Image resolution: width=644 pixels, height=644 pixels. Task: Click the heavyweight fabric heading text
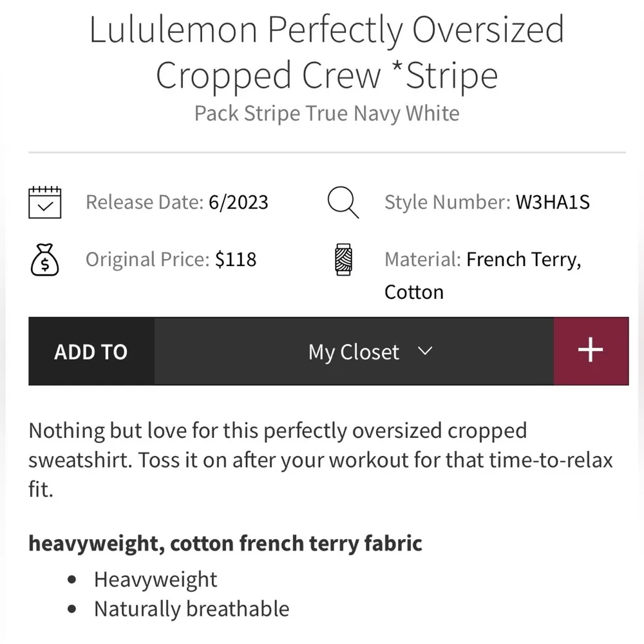point(224,543)
